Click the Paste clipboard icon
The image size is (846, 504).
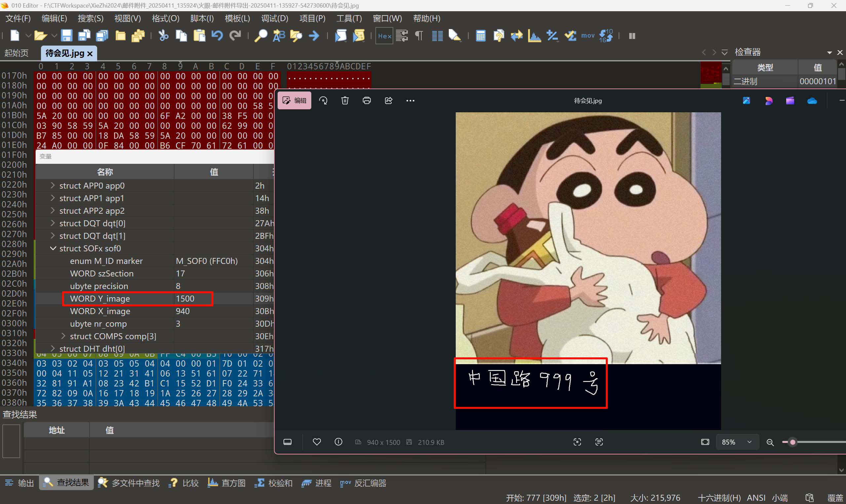pos(200,36)
